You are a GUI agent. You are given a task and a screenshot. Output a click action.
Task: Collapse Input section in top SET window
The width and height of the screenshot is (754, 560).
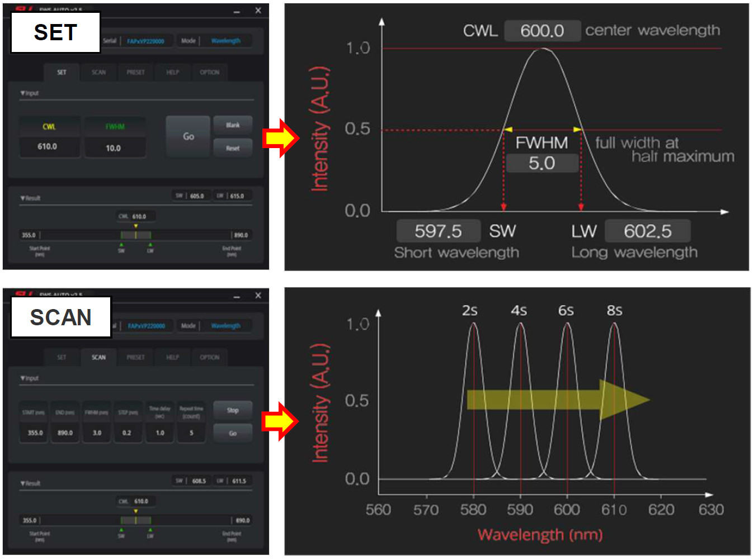30,93
